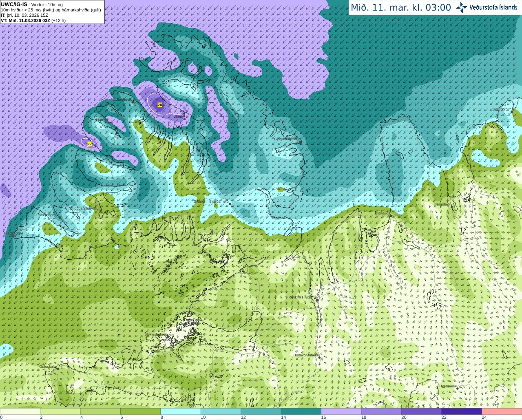Select the Bjargtangar station dot

[x=13, y=236]
